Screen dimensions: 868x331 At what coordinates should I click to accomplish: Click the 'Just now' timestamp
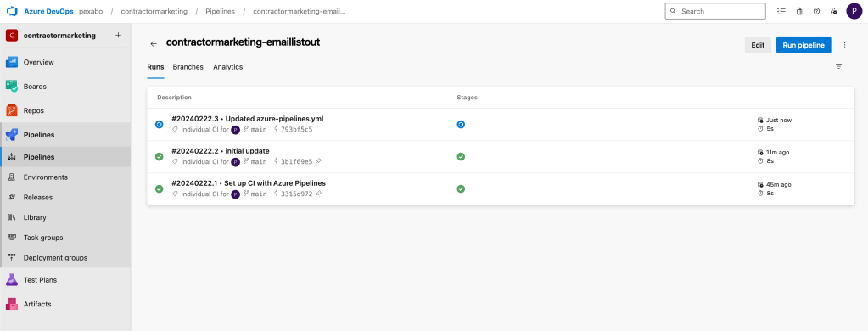pyautogui.click(x=778, y=120)
